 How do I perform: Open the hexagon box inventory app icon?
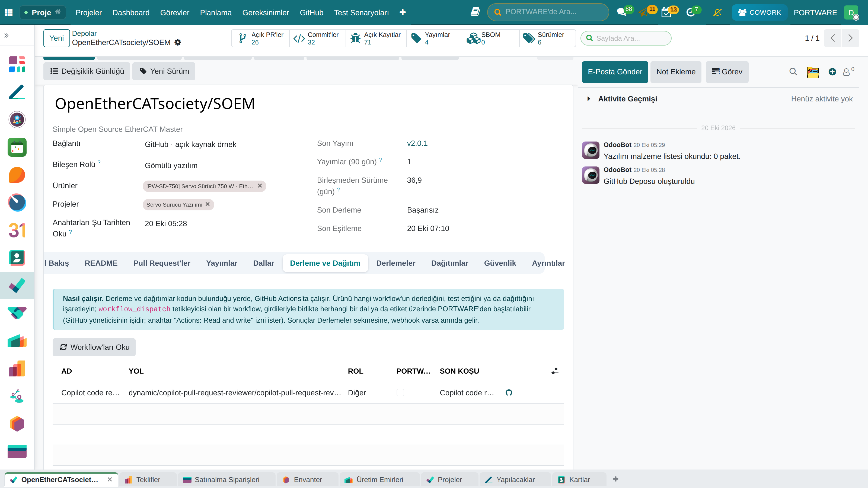pos(17,424)
